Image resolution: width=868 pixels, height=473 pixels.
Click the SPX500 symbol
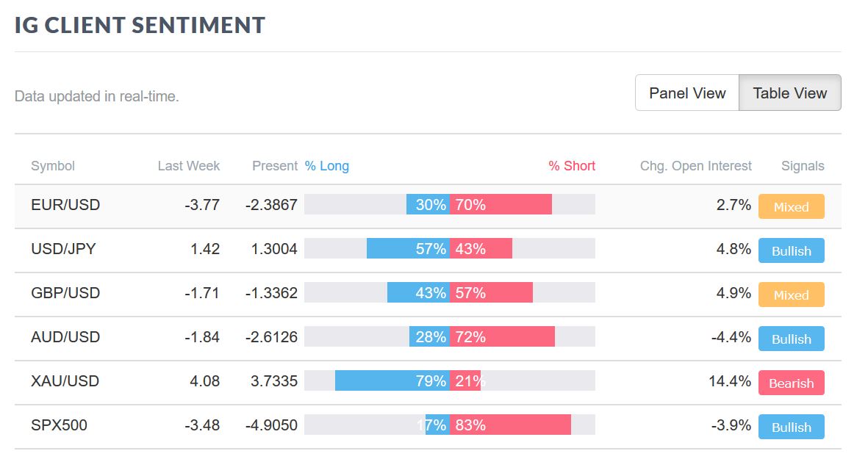59,425
